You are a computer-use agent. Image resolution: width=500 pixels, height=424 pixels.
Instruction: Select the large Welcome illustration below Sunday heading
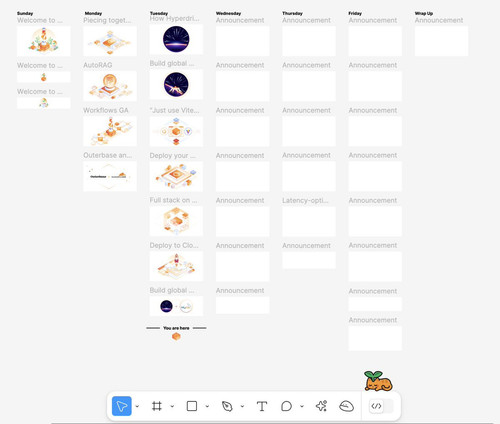44,41
